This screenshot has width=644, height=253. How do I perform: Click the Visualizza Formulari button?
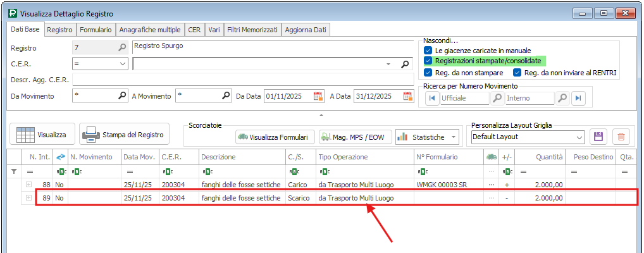coord(275,137)
